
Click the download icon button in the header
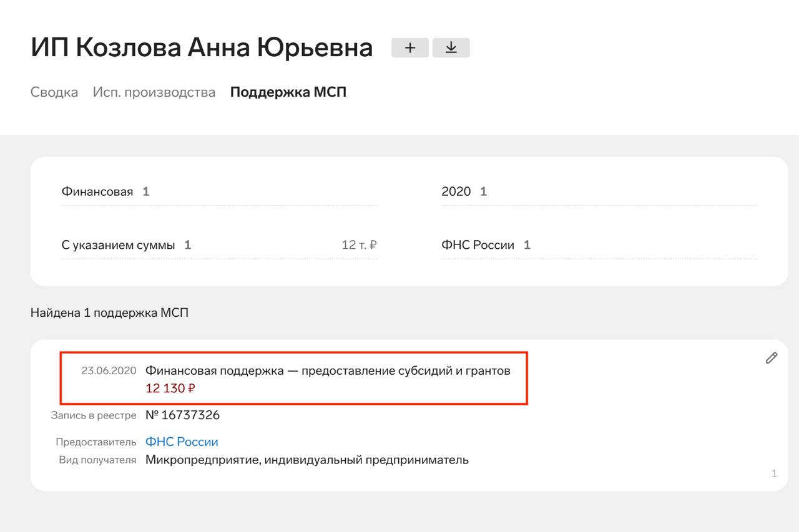pyautogui.click(x=451, y=48)
